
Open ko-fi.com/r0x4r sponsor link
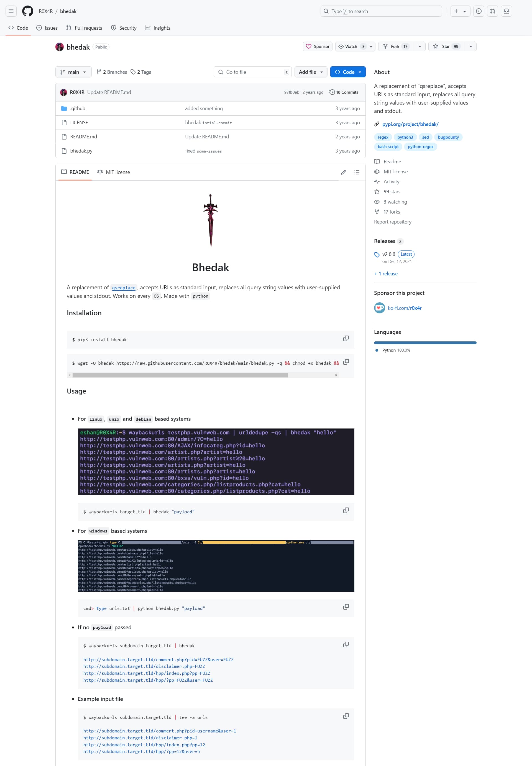tap(404, 308)
